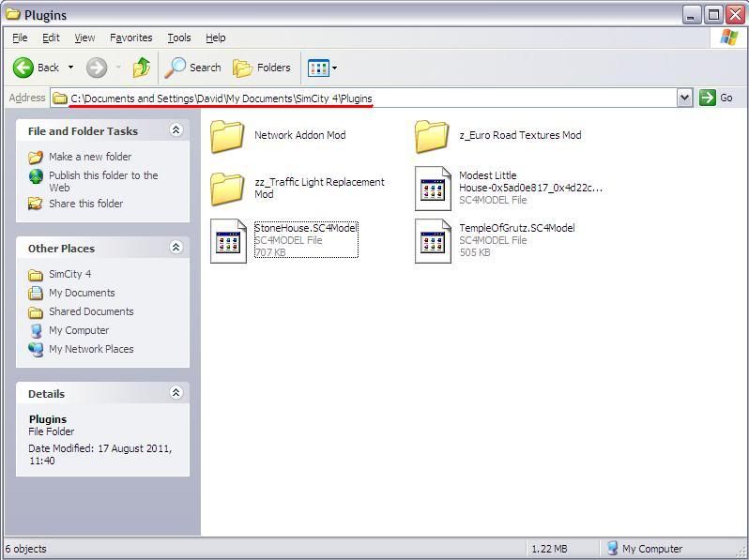749x560 pixels.
Task: Click the SimCity 4 folder icon in sidebar
Action: point(36,275)
